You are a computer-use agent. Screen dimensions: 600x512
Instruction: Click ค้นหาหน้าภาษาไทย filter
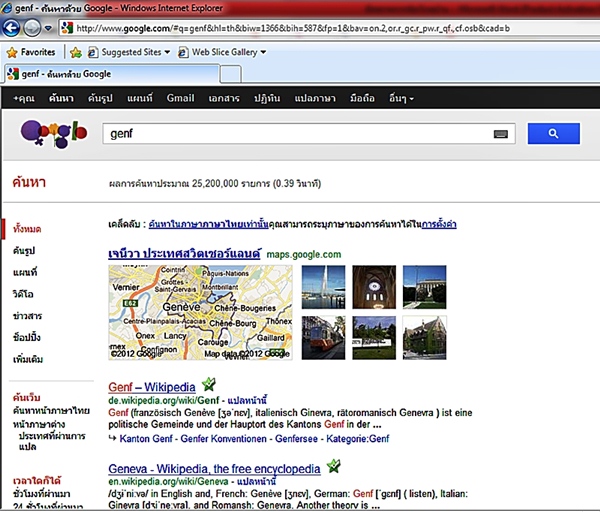(x=51, y=411)
